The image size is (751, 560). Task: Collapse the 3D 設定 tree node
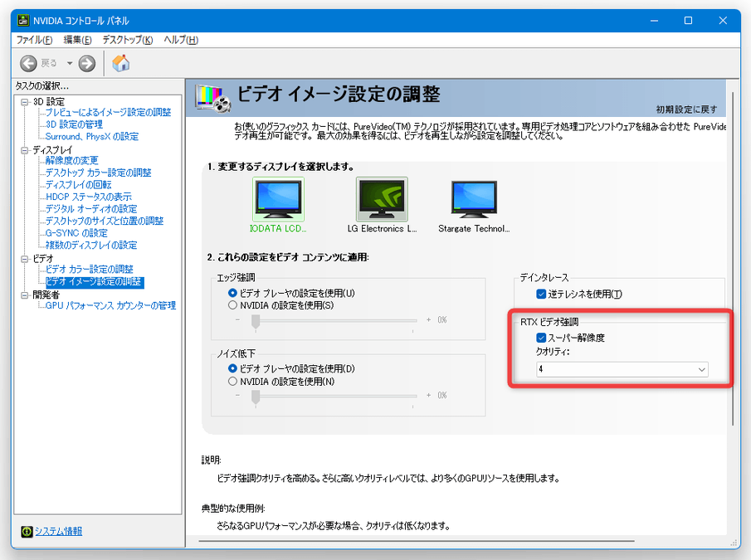coord(24,102)
